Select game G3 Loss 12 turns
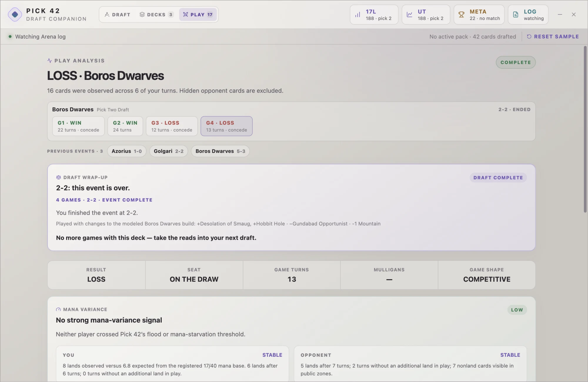The width and height of the screenshot is (588, 382). (172, 126)
